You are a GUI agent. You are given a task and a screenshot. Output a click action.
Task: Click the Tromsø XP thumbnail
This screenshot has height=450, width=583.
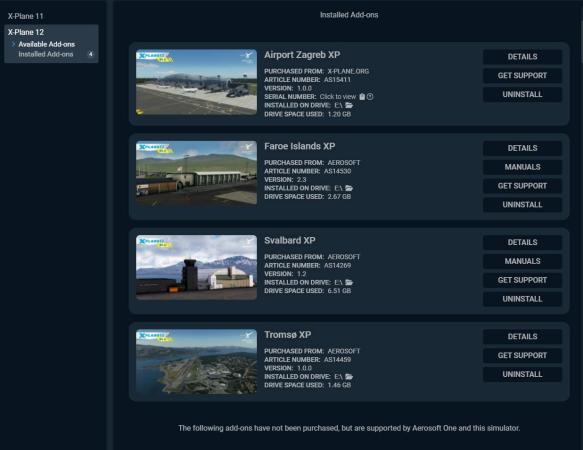click(x=196, y=361)
